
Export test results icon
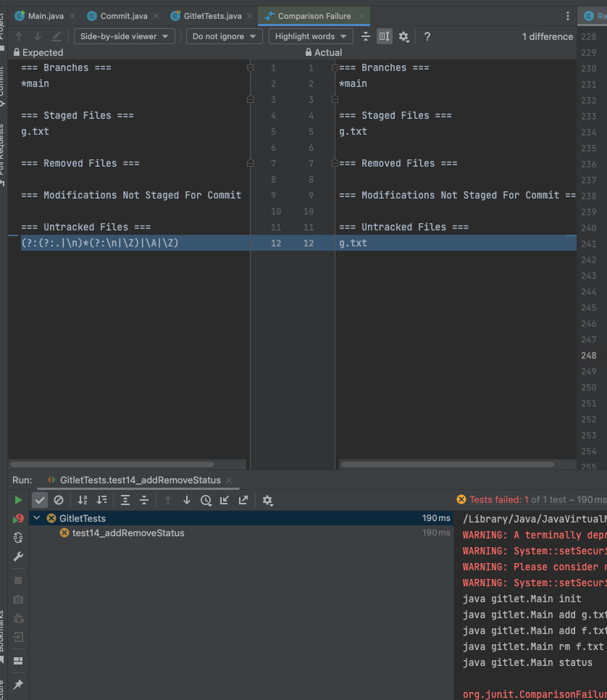(x=243, y=500)
